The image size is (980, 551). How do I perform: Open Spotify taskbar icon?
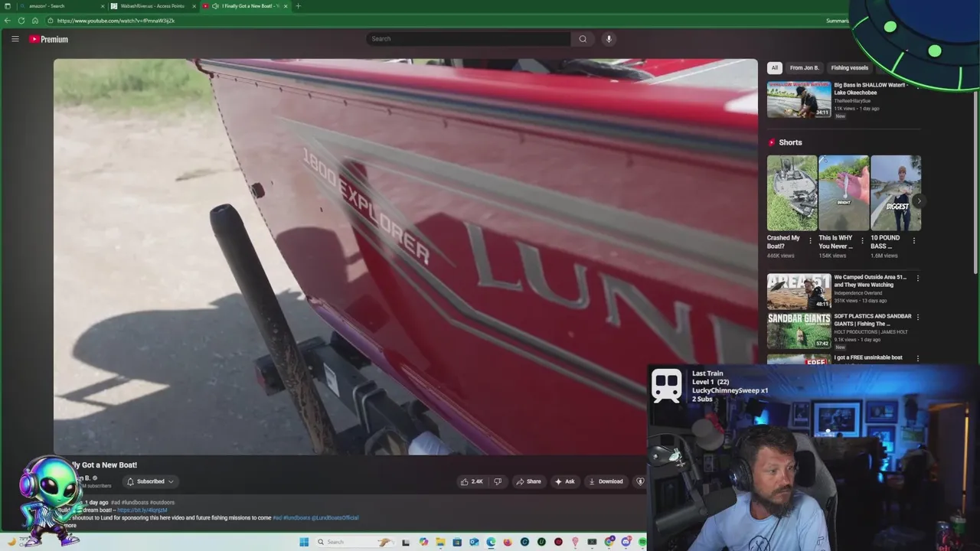click(642, 542)
